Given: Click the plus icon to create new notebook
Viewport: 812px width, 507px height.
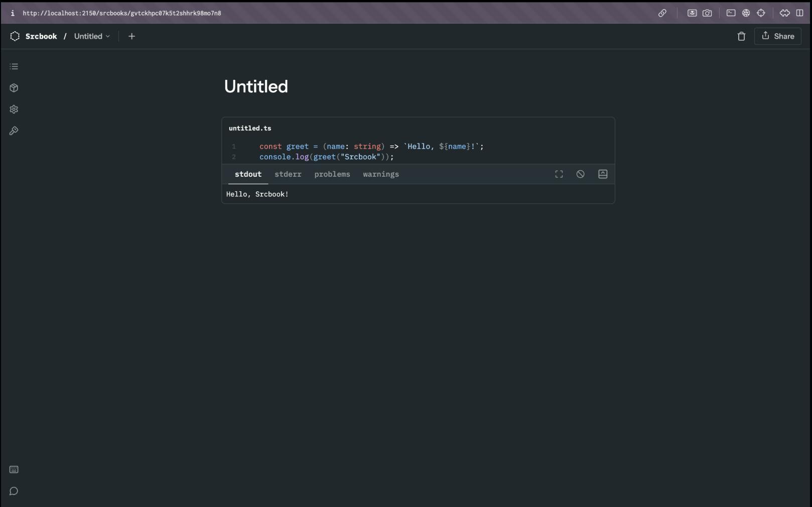Looking at the screenshot, I should point(131,36).
